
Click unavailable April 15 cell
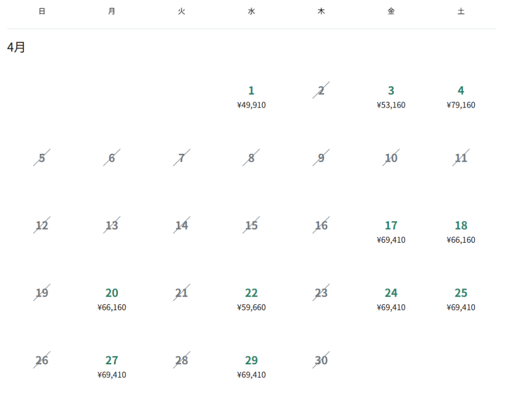tap(251, 226)
